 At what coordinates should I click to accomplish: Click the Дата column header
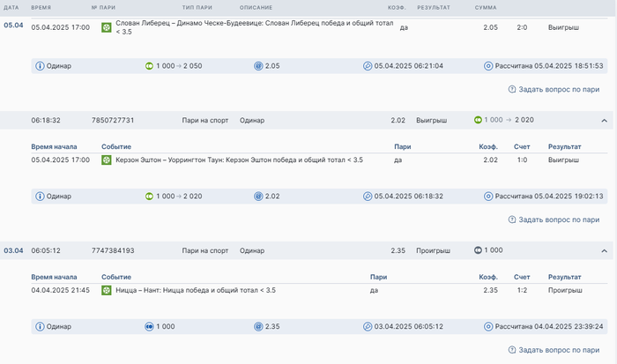pos(12,7)
